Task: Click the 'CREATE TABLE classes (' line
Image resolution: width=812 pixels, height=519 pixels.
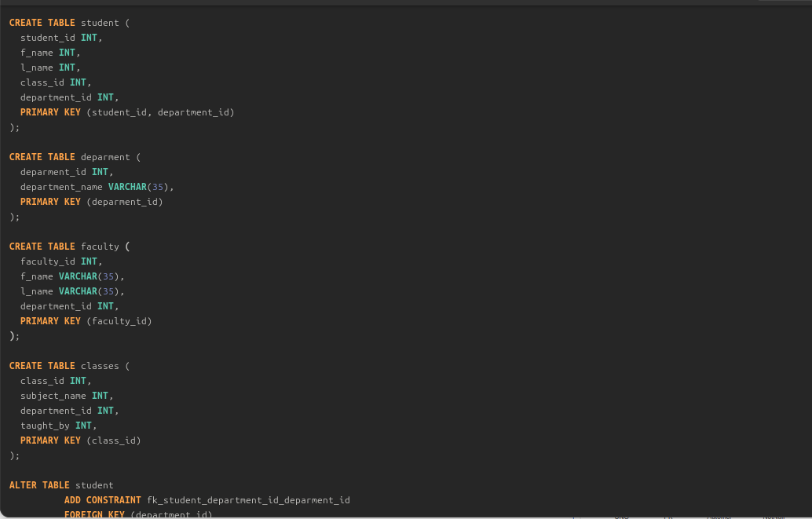Action: tap(69, 366)
